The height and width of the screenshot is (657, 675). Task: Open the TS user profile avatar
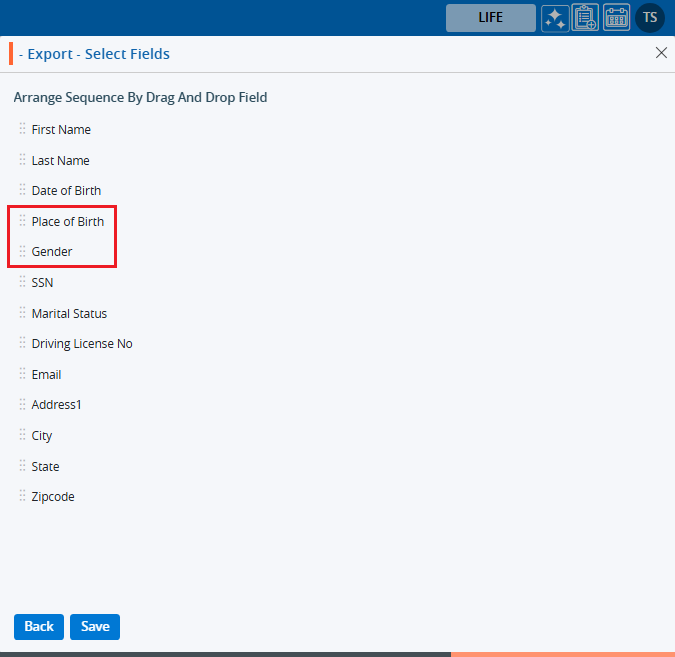coord(650,18)
